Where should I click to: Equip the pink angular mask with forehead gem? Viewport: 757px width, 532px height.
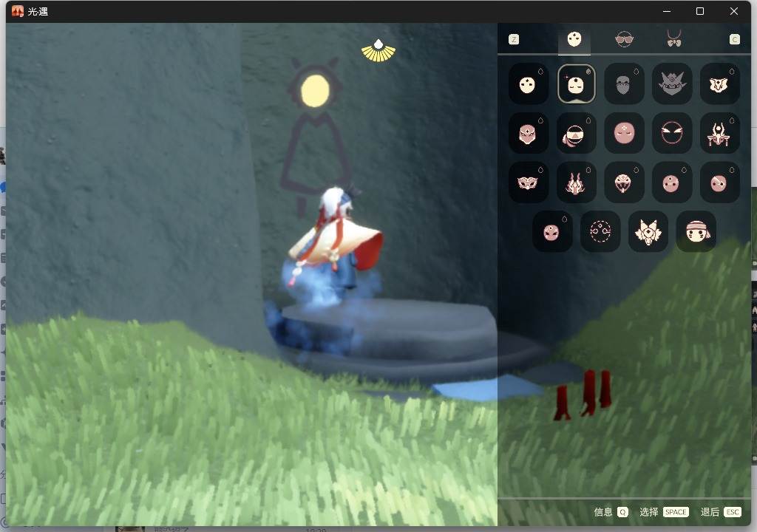[528, 133]
